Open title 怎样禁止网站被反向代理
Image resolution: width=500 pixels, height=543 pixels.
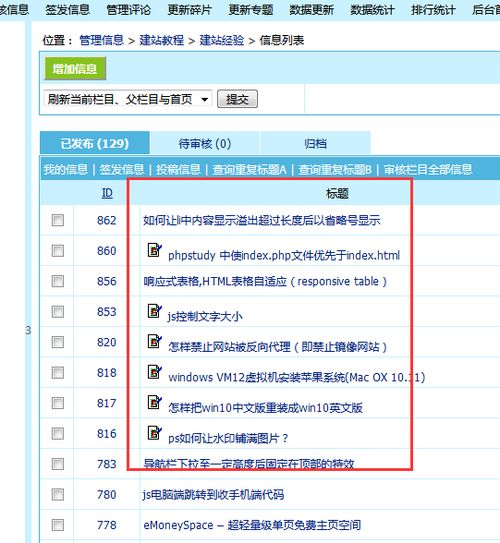pos(278,347)
